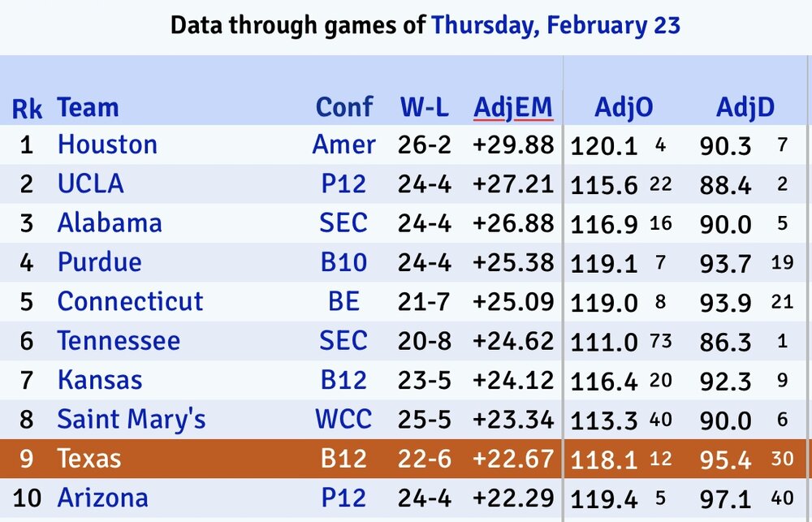Image resolution: width=812 pixels, height=522 pixels.
Task: Click the Tennessee team name
Action: click(x=119, y=340)
